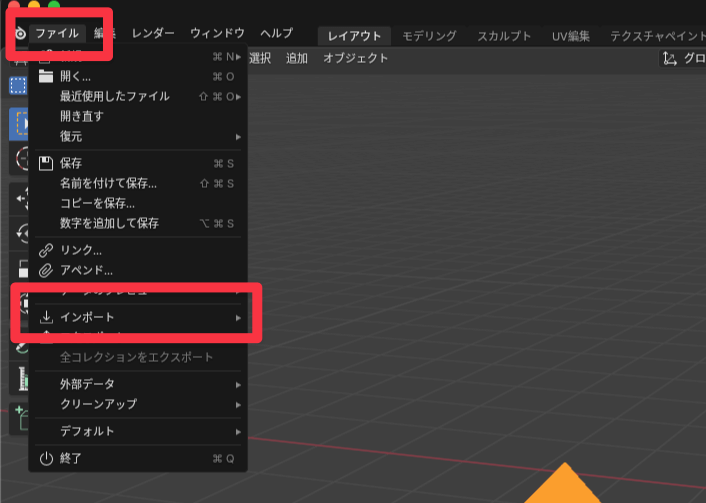
Task: Choose 保存 with the floppy disk icon
Action: [x=138, y=163]
